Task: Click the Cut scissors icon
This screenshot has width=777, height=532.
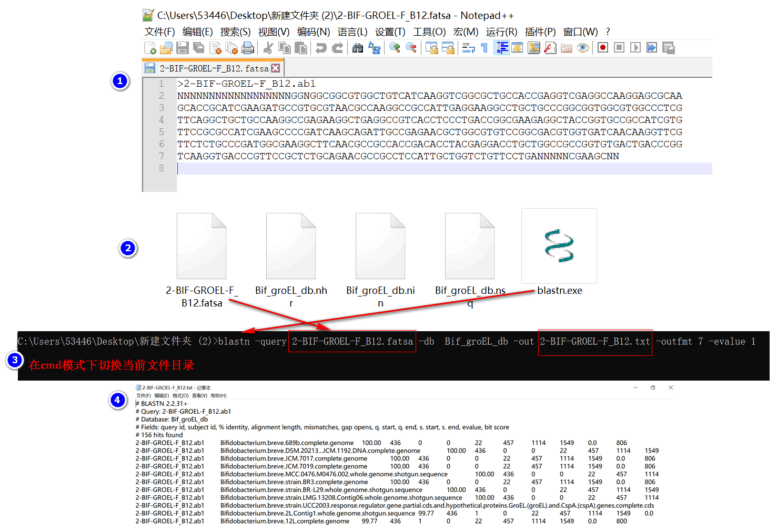Action: point(268,48)
